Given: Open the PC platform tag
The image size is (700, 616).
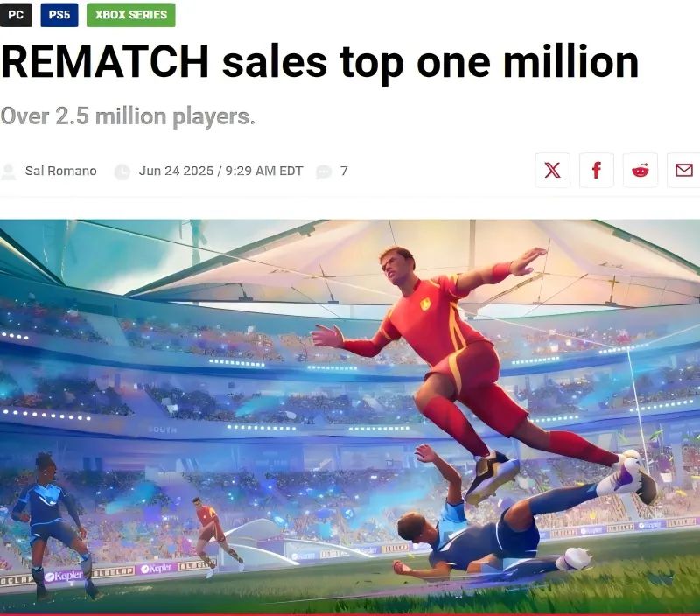Looking at the screenshot, I should click(16, 15).
